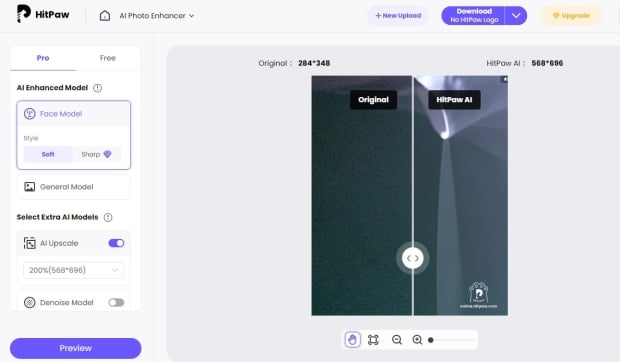Open the AI Photo Enhancer dropdown
Viewport: 620px width, 362px height.
pyautogui.click(x=157, y=16)
